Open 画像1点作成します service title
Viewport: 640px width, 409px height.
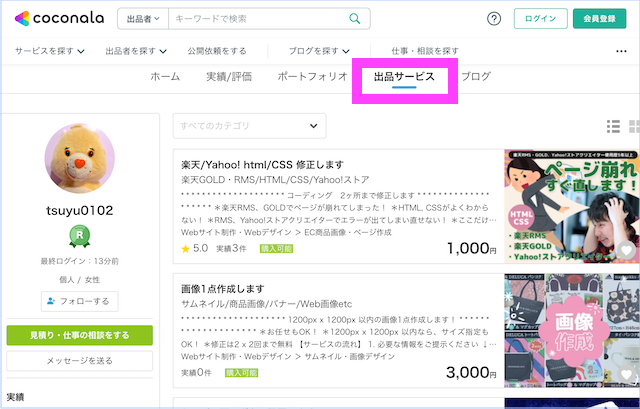point(223,289)
